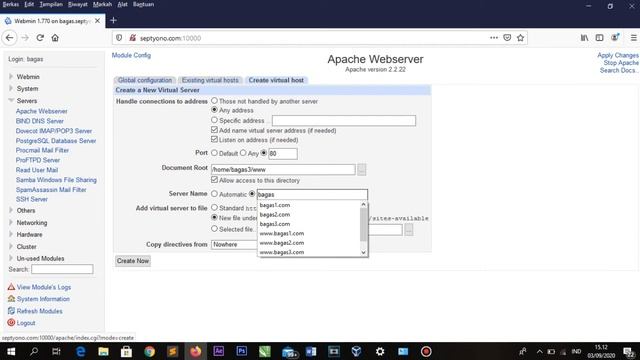
Task: Toggle 'Listen on address' checkbox
Action: tap(214, 139)
